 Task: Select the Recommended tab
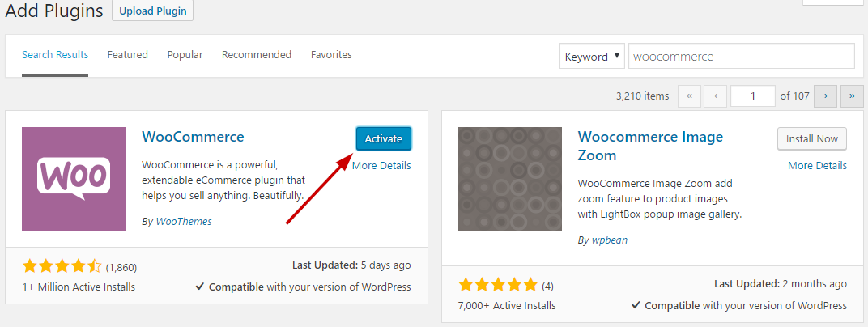[x=257, y=55]
